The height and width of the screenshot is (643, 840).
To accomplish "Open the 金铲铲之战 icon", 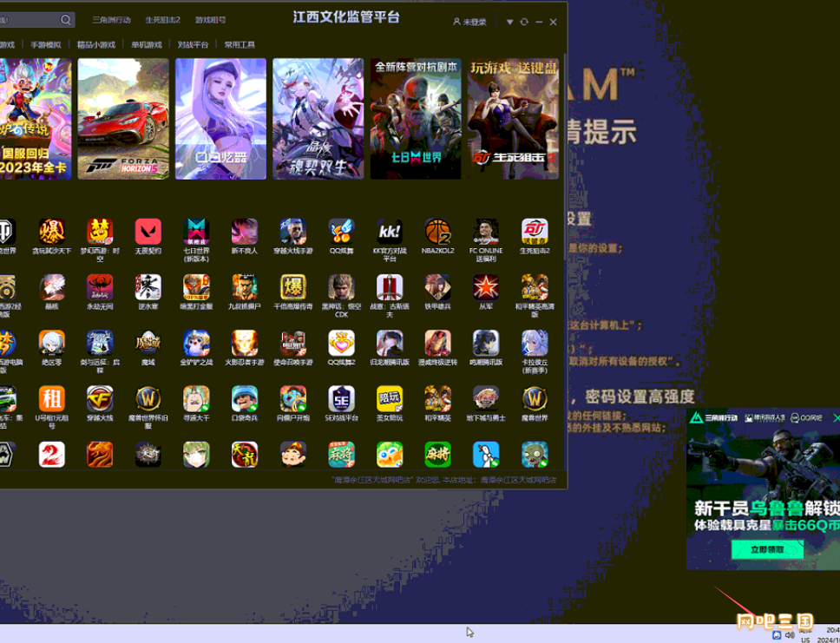I will click(197, 343).
